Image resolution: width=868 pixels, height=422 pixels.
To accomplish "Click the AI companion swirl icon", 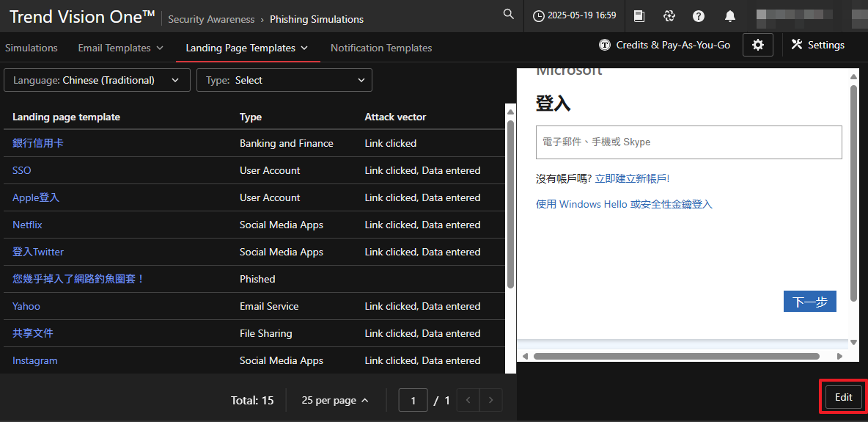I will pyautogui.click(x=669, y=15).
